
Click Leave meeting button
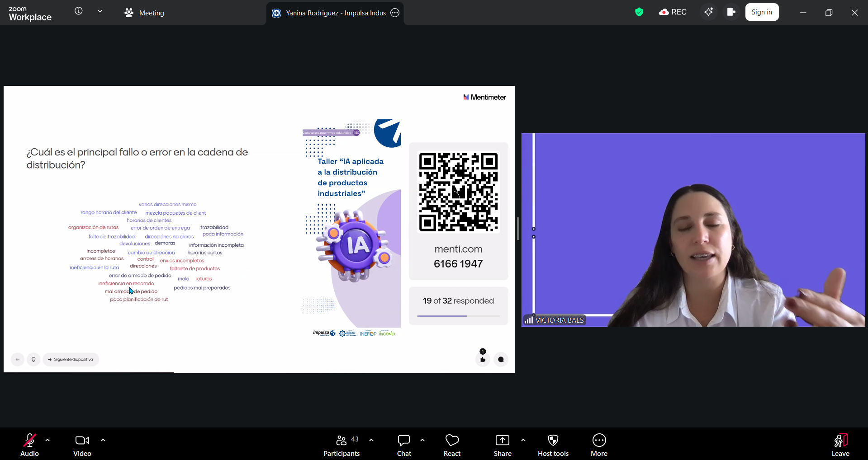point(840,445)
